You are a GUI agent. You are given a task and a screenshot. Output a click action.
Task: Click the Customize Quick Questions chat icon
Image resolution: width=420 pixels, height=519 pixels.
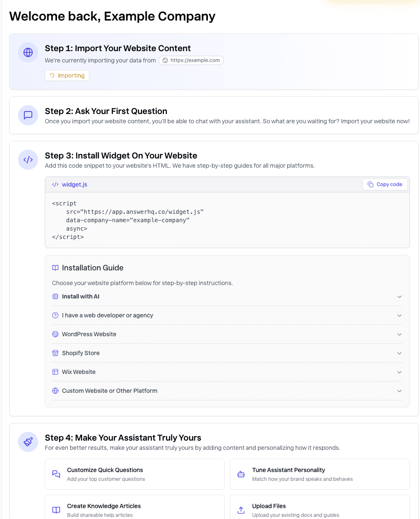[56, 474]
